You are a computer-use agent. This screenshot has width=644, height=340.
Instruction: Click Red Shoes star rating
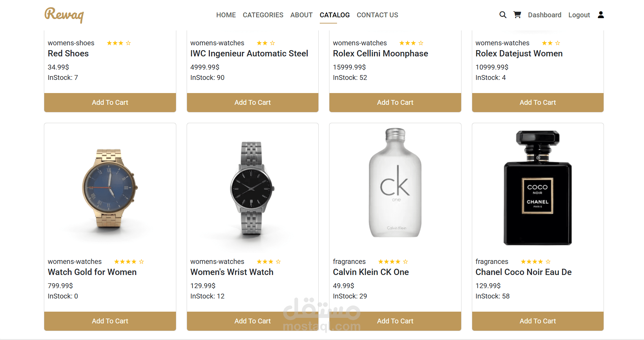[x=119, y=43]
